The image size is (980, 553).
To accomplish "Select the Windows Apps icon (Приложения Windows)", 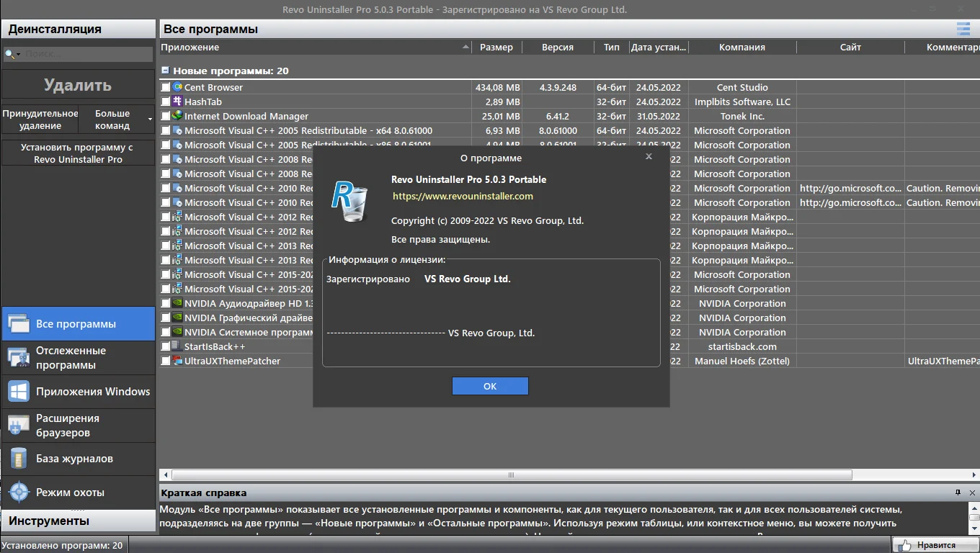I will pos(18,392).
